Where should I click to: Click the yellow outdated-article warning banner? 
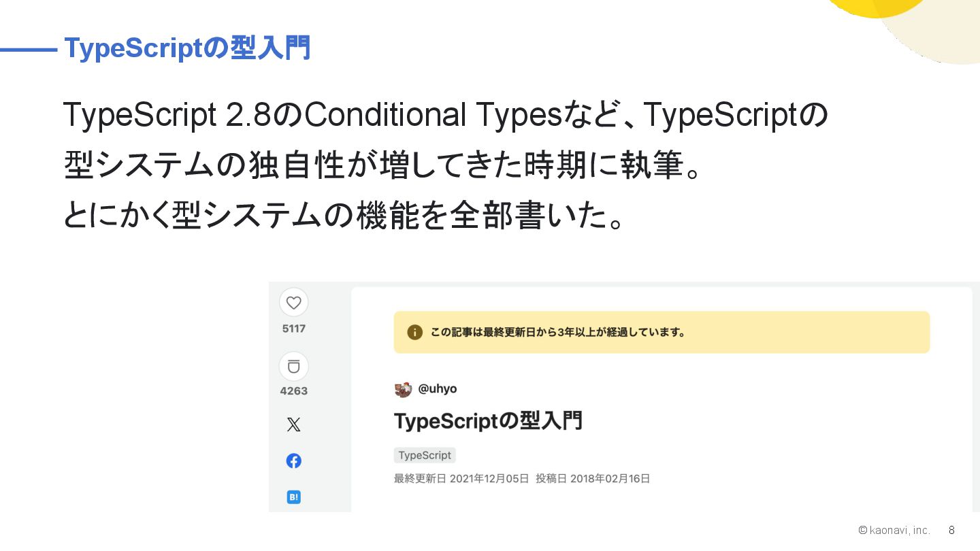661,332
